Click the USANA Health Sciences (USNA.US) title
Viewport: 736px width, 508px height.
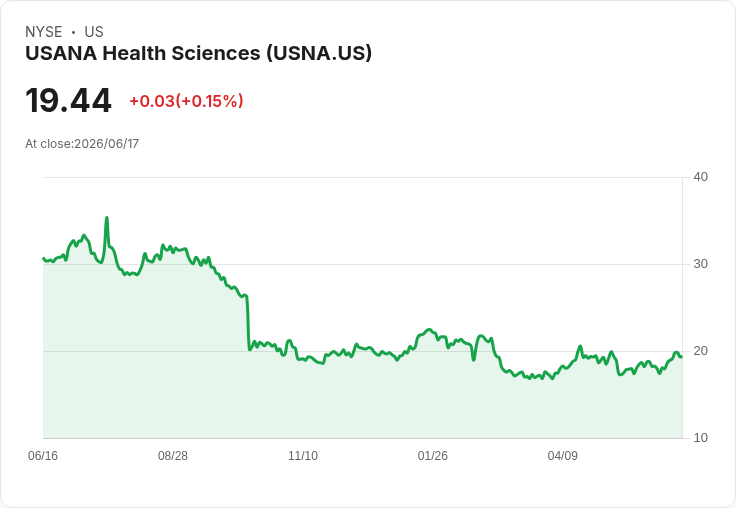pyautogui.click(x=198, y=53)
